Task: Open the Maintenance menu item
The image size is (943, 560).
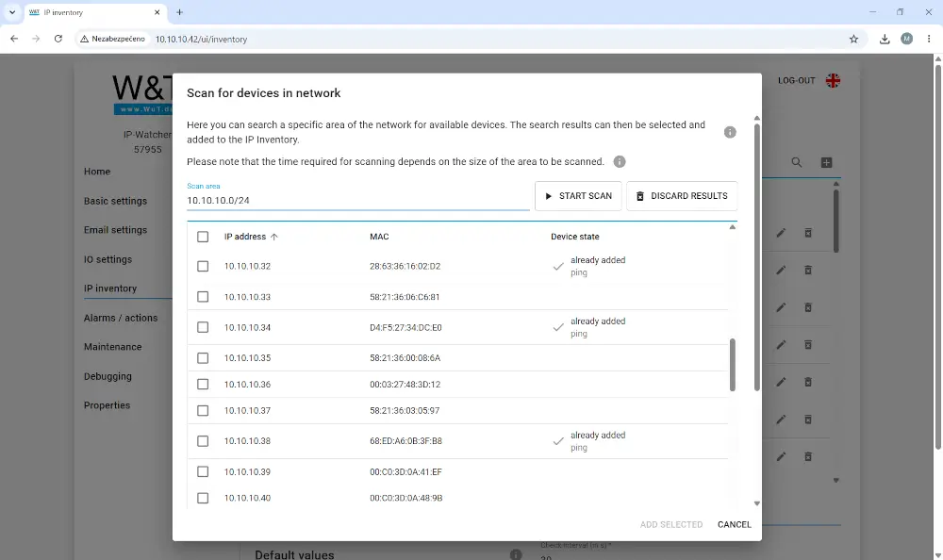Action: (112, 347)
